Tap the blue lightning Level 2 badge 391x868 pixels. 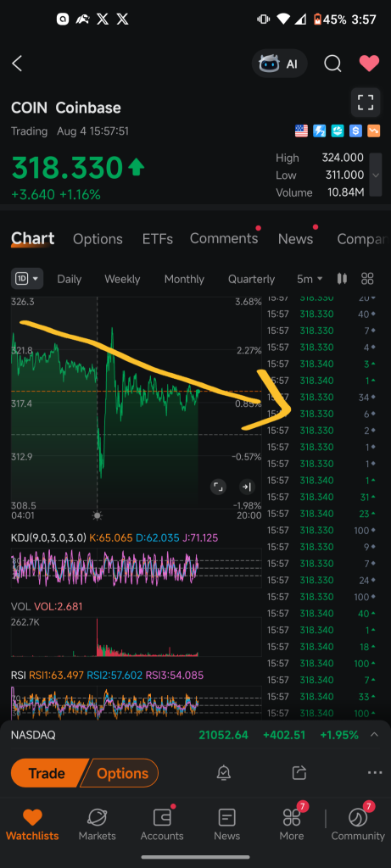pyautogui.click(x=320, y=131)
